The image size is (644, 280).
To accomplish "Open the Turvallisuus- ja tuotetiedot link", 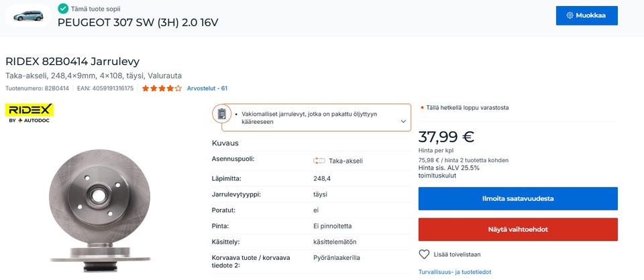I will point(454,272).
